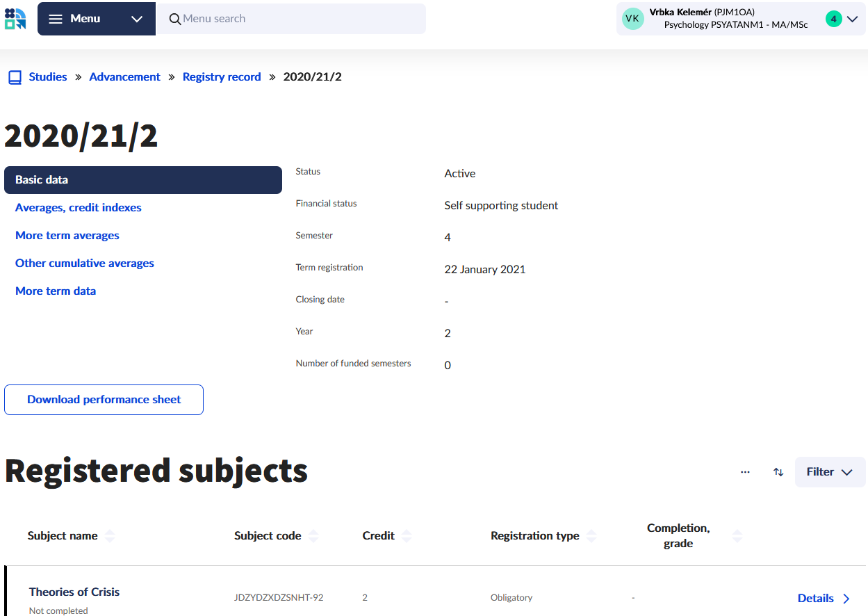
Task: Switch to Averages, credit indexes tab
Action: coord(78,208)
